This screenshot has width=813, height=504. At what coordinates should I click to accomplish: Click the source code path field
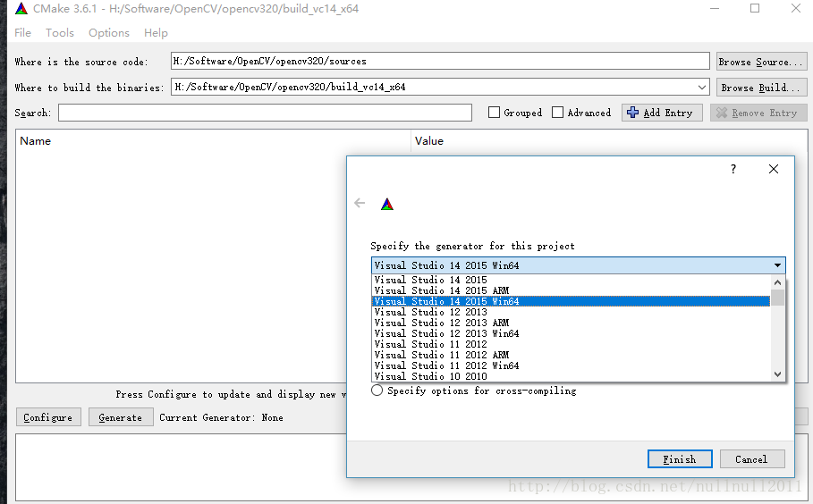click(440, 61)
